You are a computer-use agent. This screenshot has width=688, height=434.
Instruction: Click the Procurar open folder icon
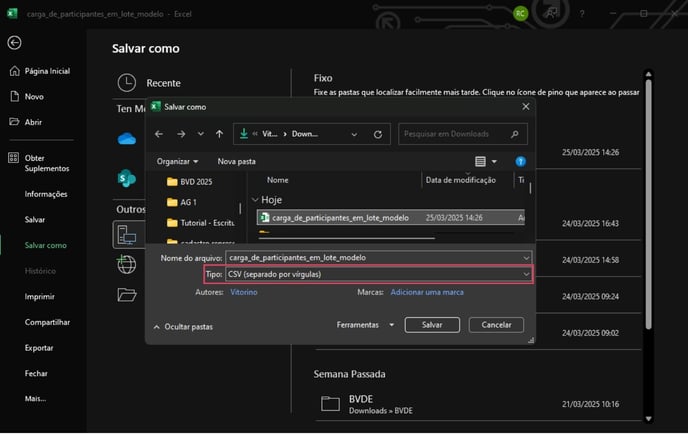pyautogui.click(x=127, y=294)
